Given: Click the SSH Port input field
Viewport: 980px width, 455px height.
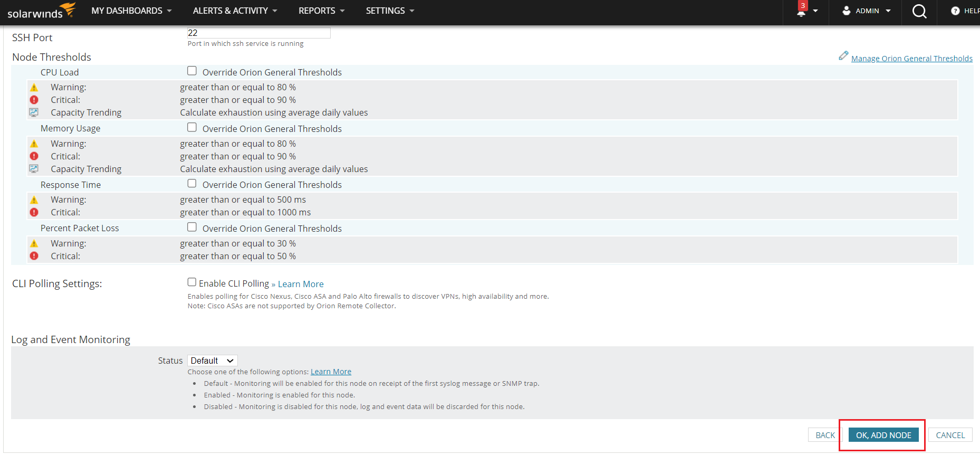Looking at the screenshot, I should point(258,33).
